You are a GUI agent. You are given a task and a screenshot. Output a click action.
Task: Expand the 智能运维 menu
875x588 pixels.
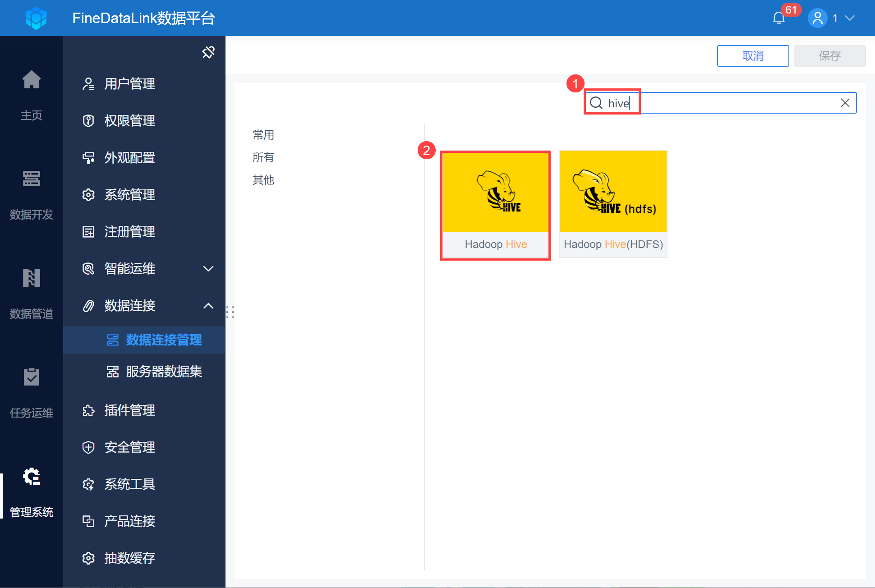pos(208,269)
